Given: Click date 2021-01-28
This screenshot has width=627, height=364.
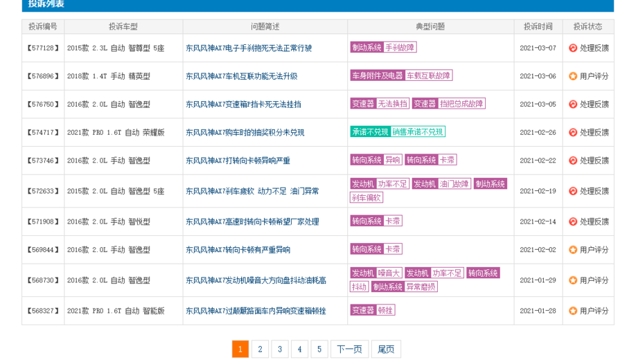Looking at the screenshot, I should (538, 311).
